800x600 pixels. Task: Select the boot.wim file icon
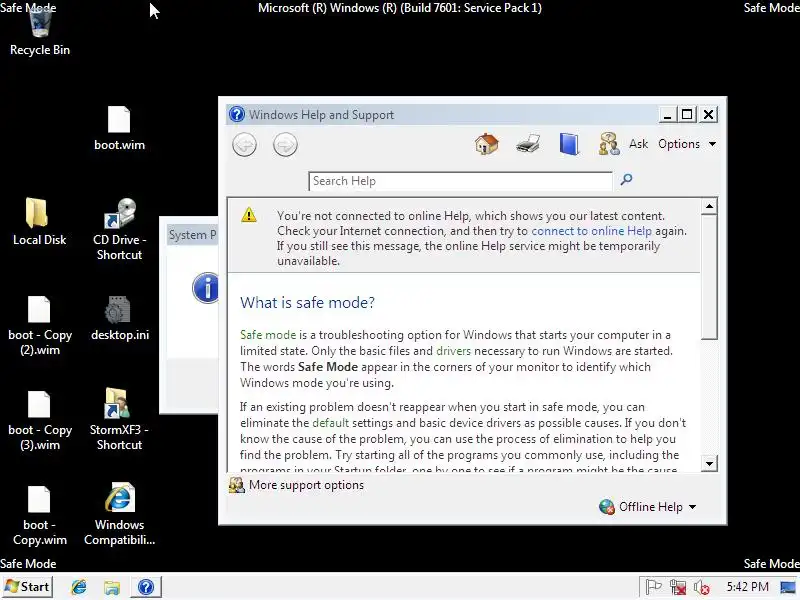tap(119, 128)
